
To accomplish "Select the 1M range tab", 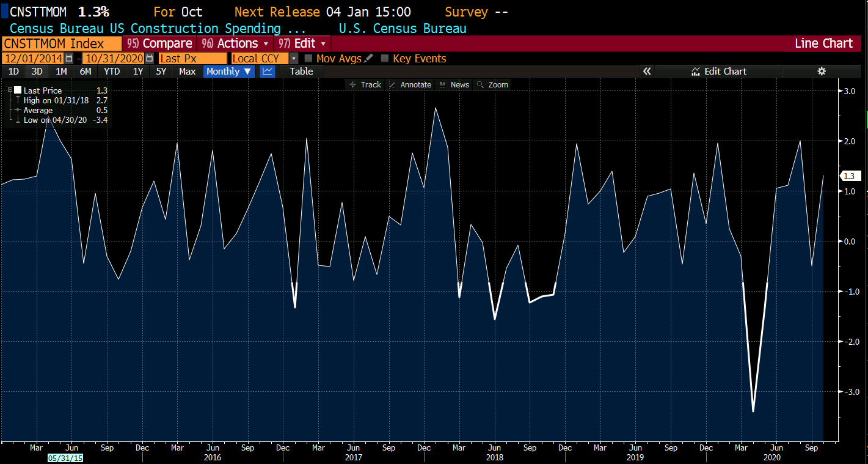I will pyautogui.click(x=61, y=72).
